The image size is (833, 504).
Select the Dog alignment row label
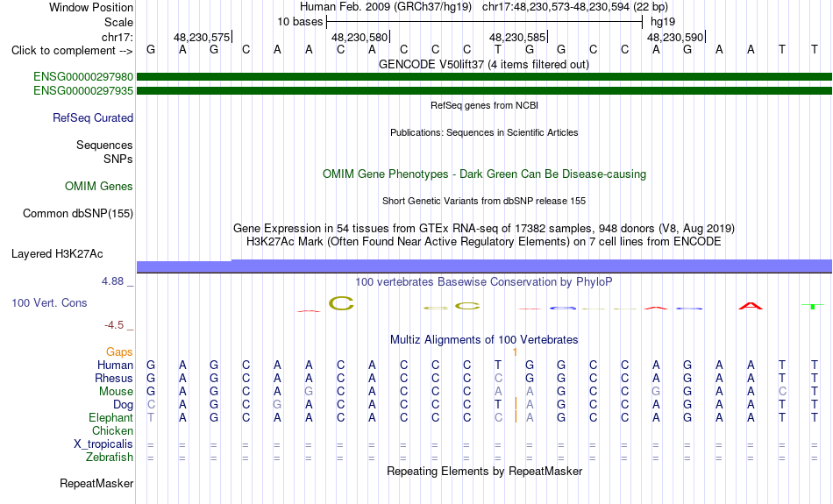pos(123,405)
